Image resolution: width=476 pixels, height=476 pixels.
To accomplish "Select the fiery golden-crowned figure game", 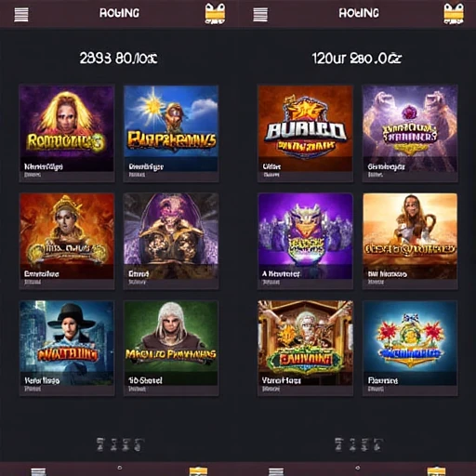I will [x=67, y=241].
